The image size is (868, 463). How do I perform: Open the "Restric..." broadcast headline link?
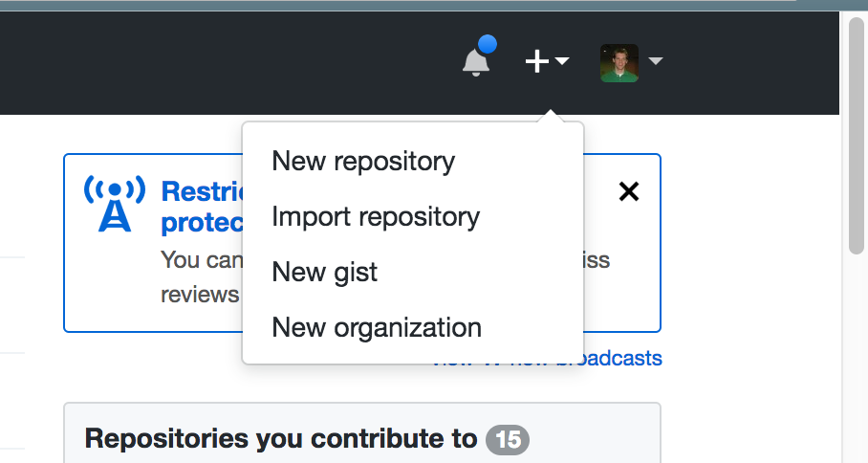point(201,191)
